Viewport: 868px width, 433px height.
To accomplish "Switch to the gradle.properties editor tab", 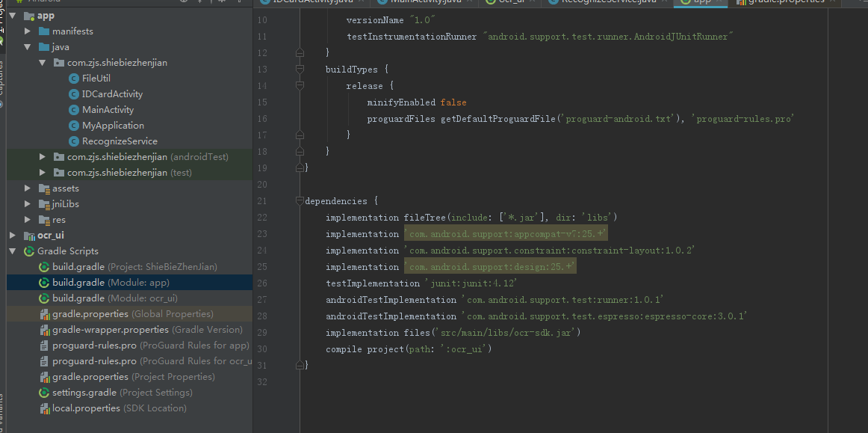I will (x=787, y=1).
